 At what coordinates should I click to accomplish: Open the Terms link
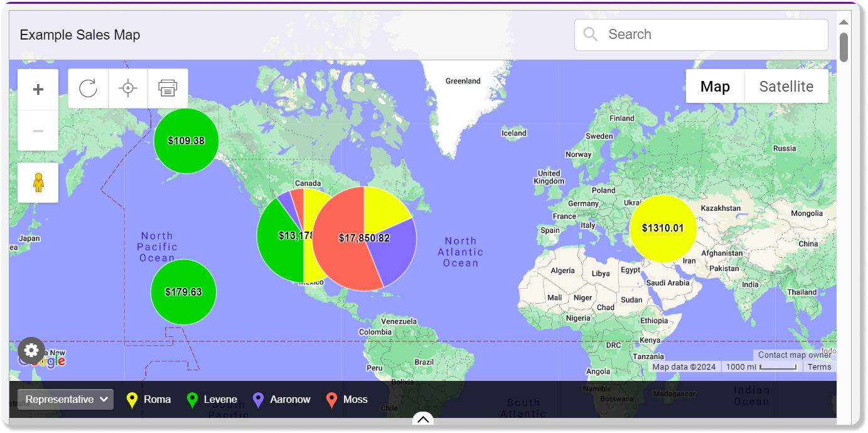point(819,367)
